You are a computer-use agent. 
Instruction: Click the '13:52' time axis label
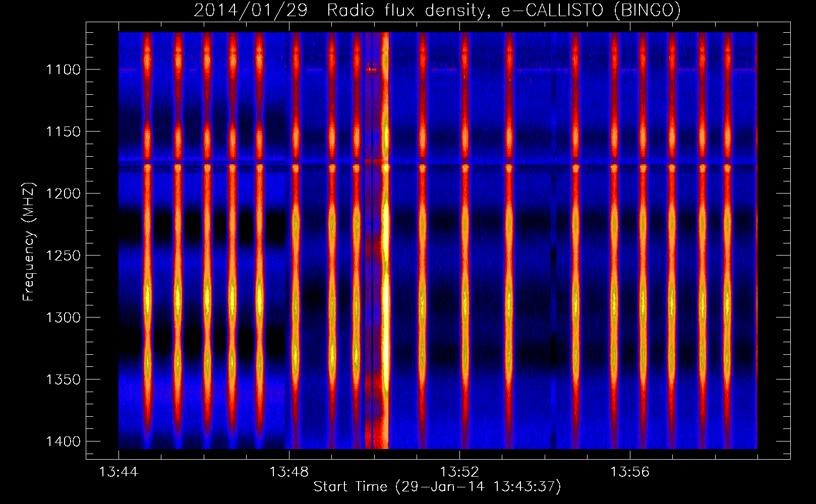459,472
